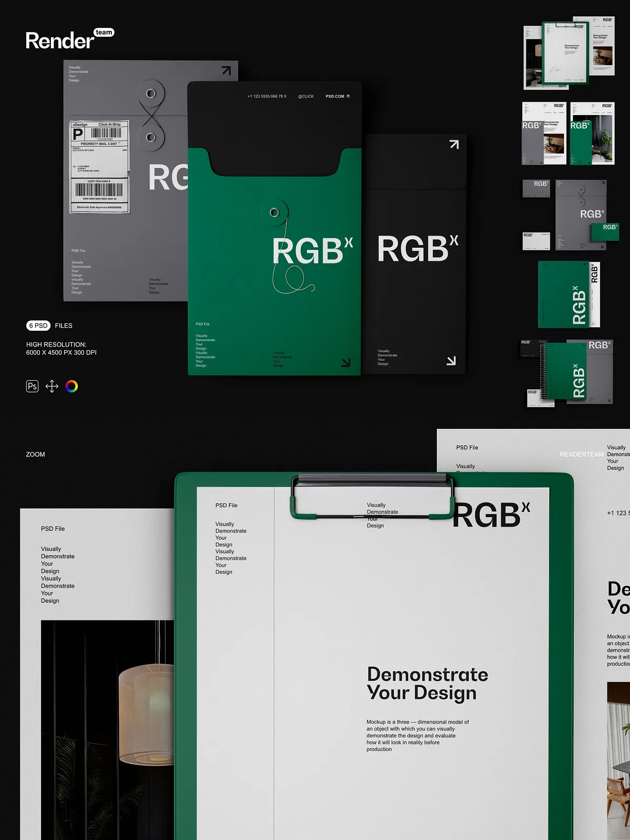Viewport: 630px width, 840px height.
Task: Click the upper string clasp on gray envelope
Action: coord(151,93)
